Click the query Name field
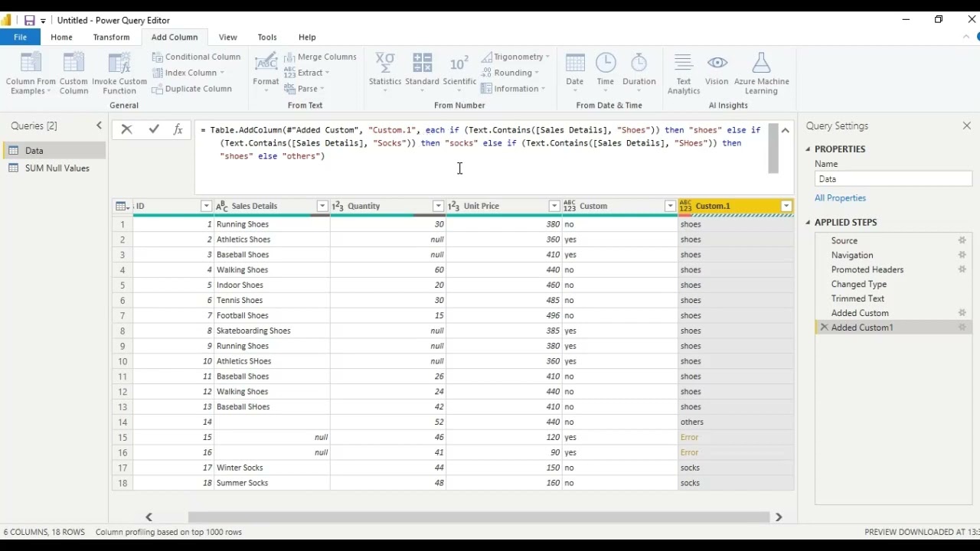980x551 pixels. (x=893, y=179)
